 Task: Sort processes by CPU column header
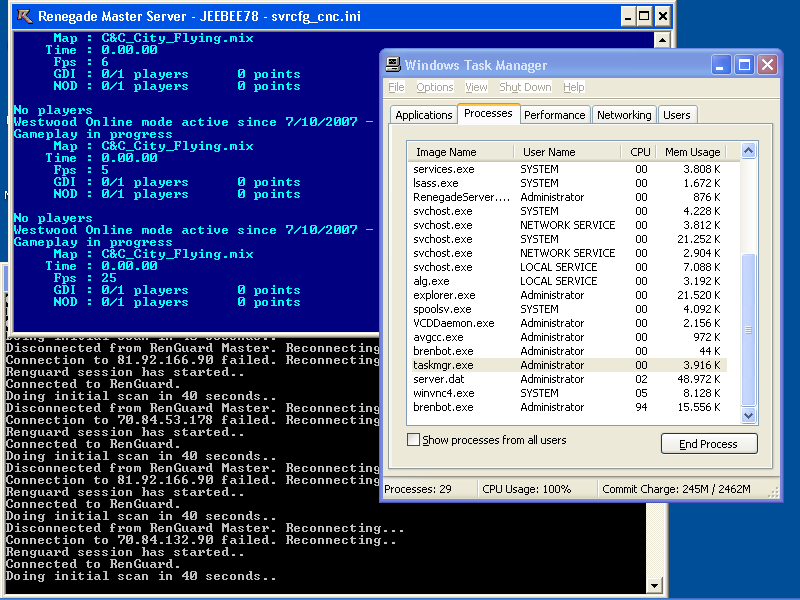coord(640,152)
